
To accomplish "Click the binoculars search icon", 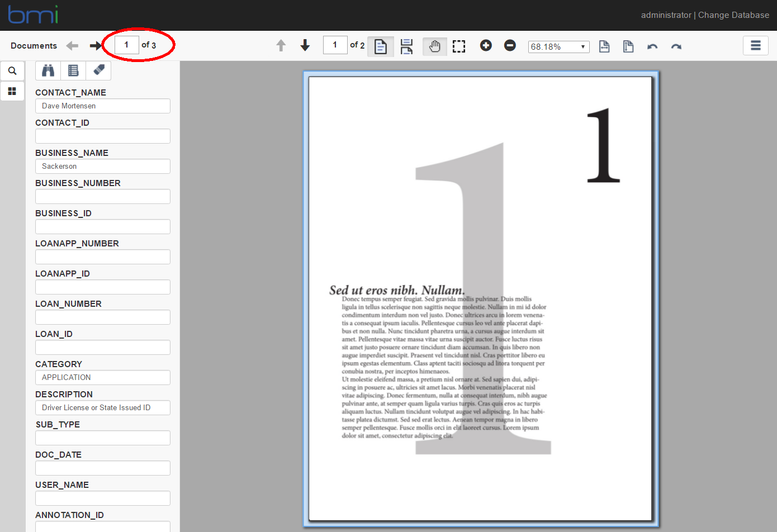I will 48,70.
